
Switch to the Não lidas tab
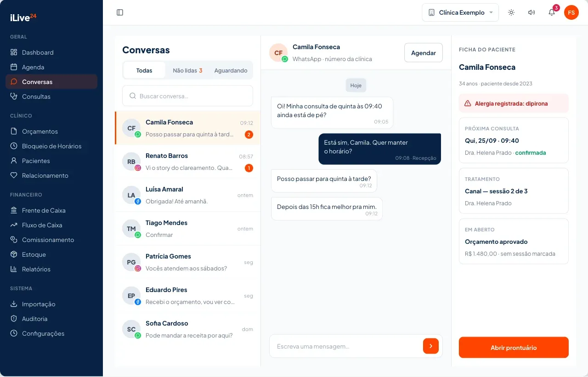187,70
